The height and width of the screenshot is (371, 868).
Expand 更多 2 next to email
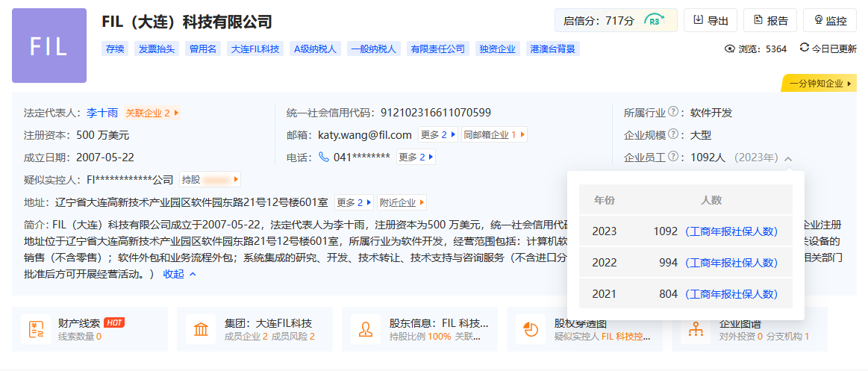pos(438,134)
